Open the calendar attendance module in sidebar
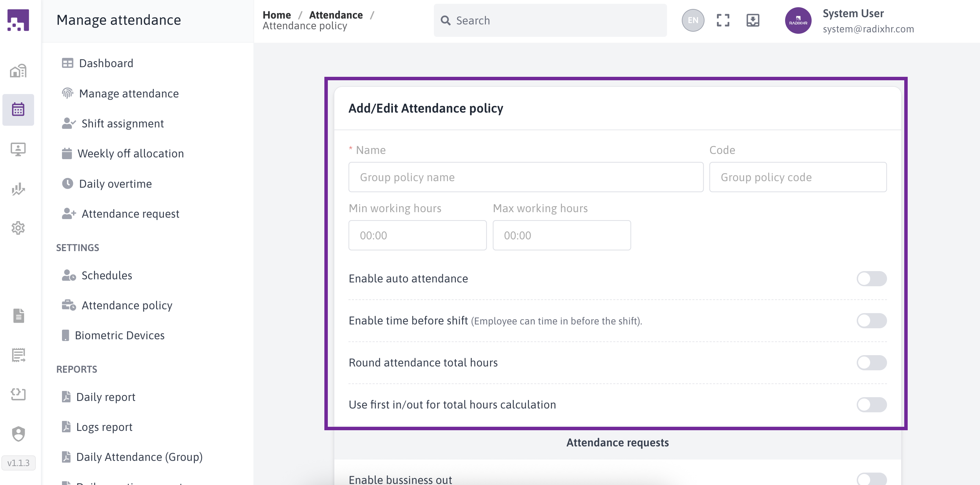 pos(18,110)
